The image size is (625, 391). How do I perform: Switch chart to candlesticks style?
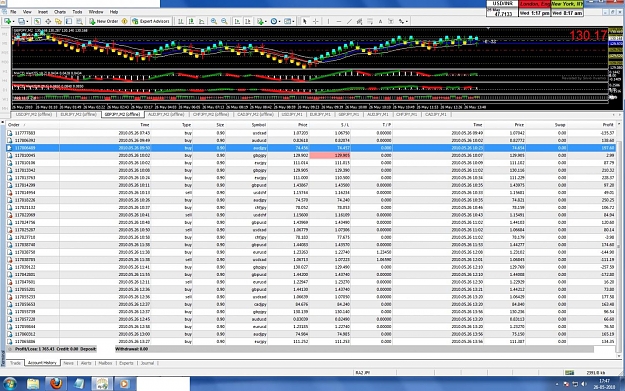[191, 21]
